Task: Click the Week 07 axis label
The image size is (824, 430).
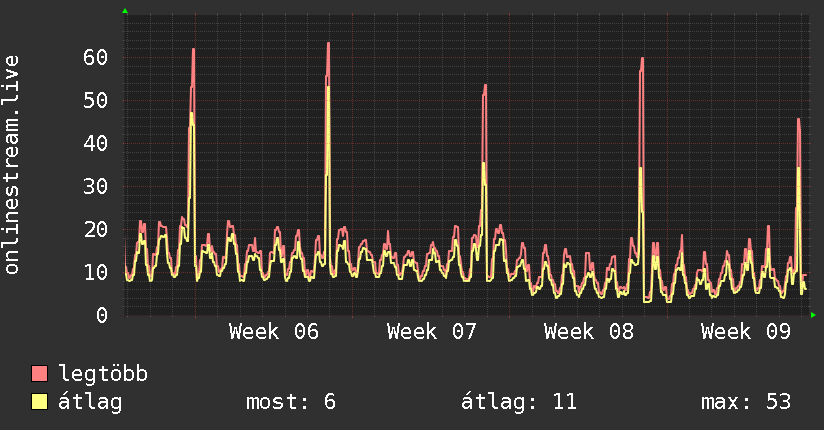Action: [431, 332]
